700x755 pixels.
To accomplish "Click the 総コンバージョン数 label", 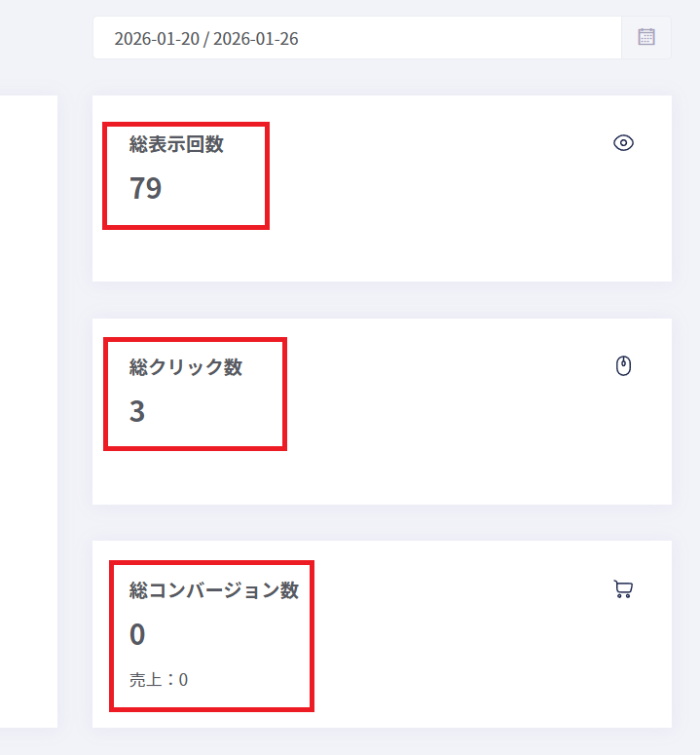I will 214,590.
